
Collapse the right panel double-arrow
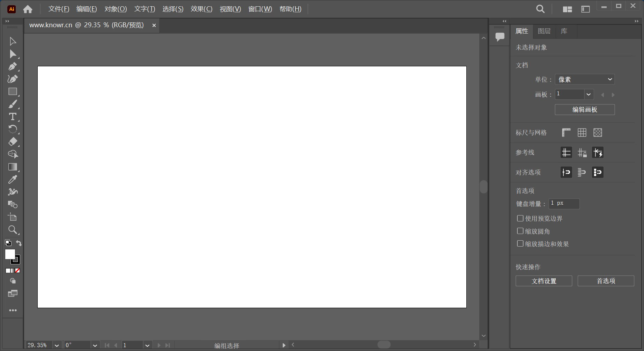point(636,21)
